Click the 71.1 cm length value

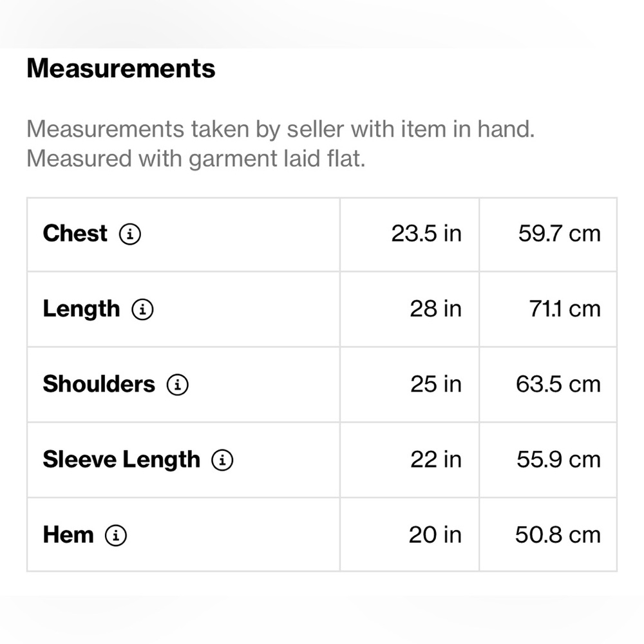pos(565,309)
